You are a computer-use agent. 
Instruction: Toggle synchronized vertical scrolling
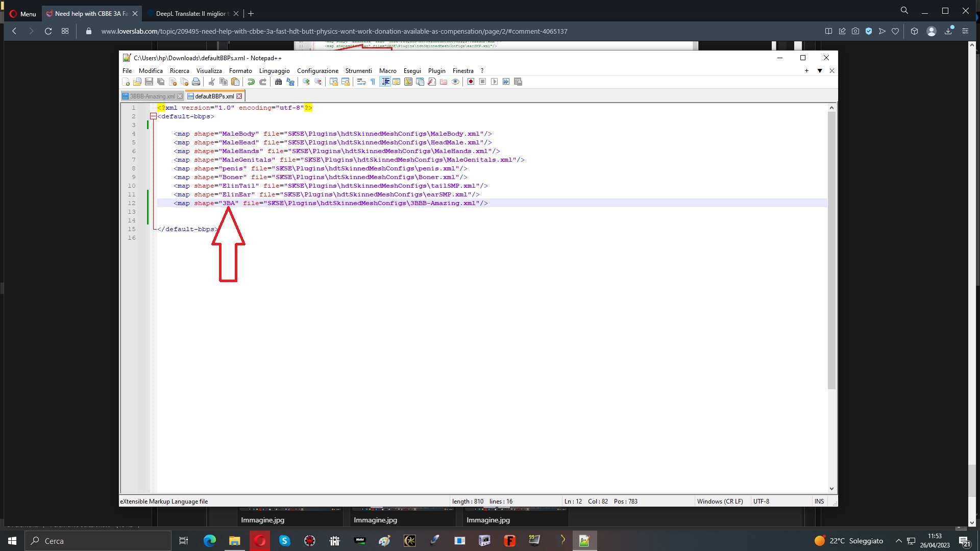coord(334,82)
